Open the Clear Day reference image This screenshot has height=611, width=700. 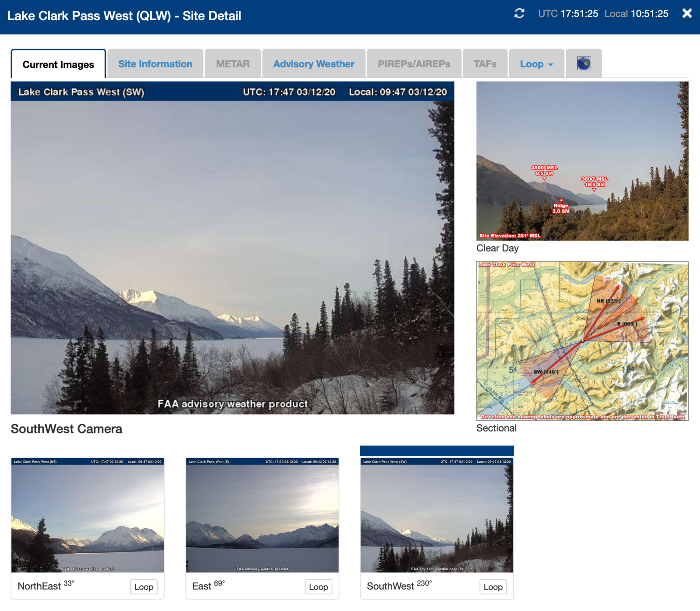tap(582, 161)
